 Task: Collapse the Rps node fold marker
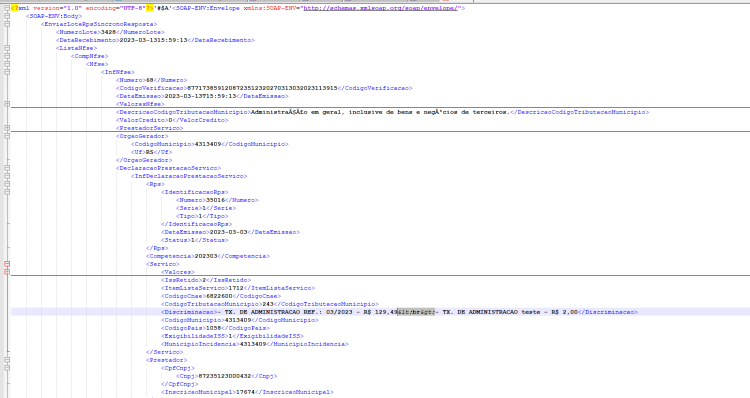pyautogui.click(x=7, y=184)
